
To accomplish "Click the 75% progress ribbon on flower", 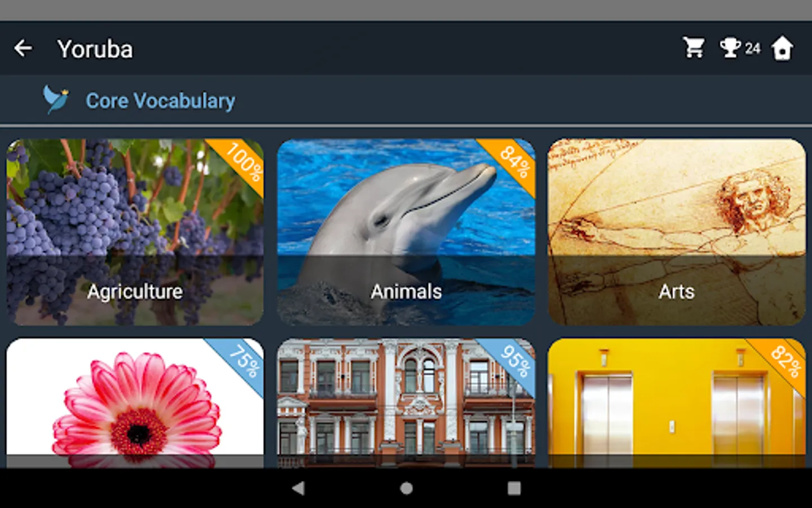I will [242, 361].
